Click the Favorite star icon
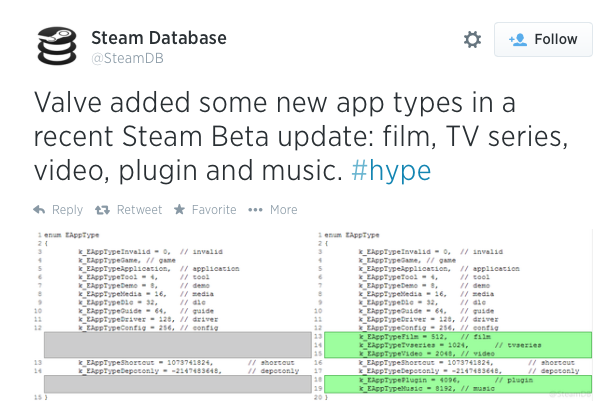The height and width of the screenshot is (410, 616). 179,210
